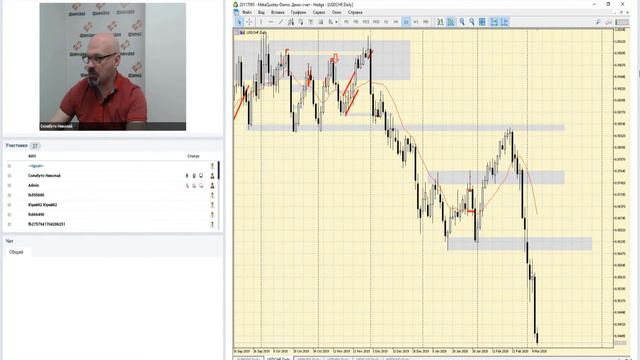Screen dimensions: 640x360
Task: Select the arrow cursor tool in MetaTrader toolbar
Action: 240,22
